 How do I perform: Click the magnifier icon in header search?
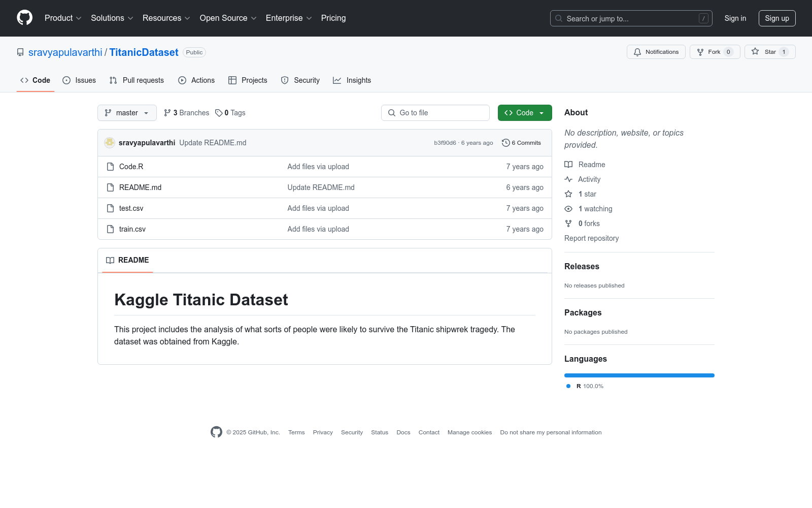click(x=559, y=18)
